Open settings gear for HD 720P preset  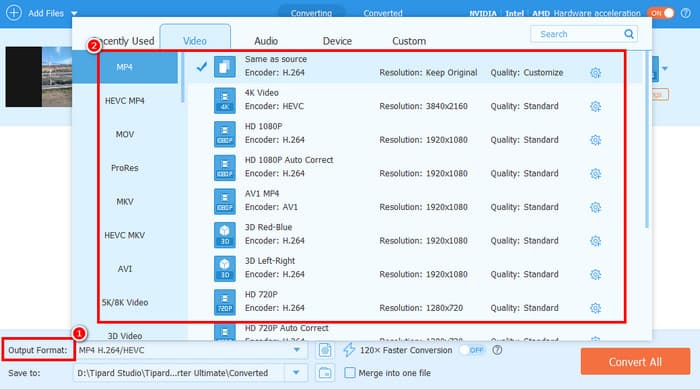pyautogui.click(x=595, y=308)
